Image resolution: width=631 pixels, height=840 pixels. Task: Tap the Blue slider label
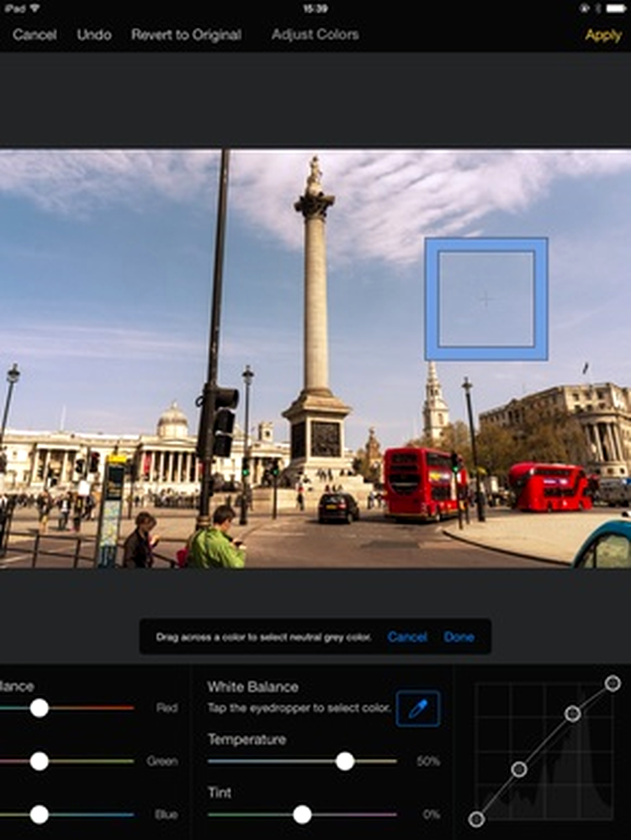[x=166, y=814]
